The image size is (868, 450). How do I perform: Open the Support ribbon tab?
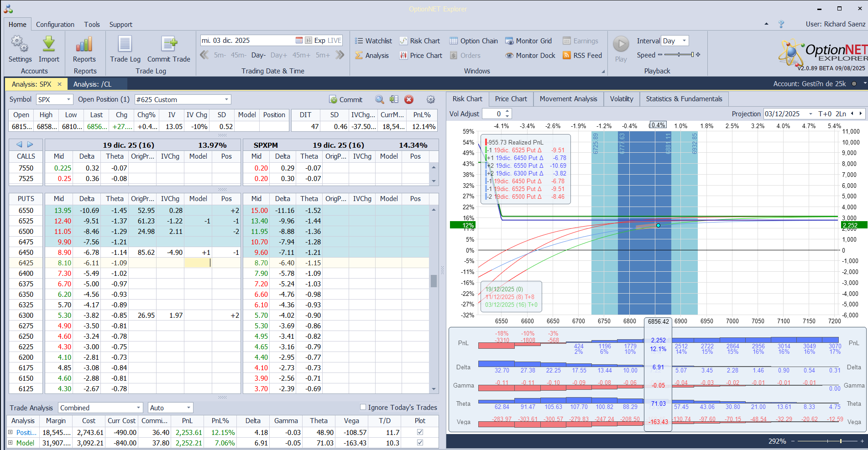click(x=120, y=25)
